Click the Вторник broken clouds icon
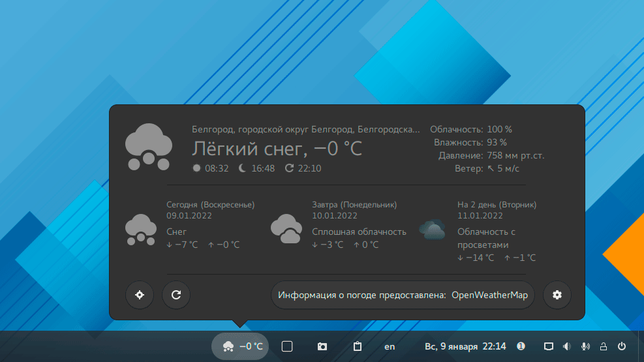 coord(432,229)
